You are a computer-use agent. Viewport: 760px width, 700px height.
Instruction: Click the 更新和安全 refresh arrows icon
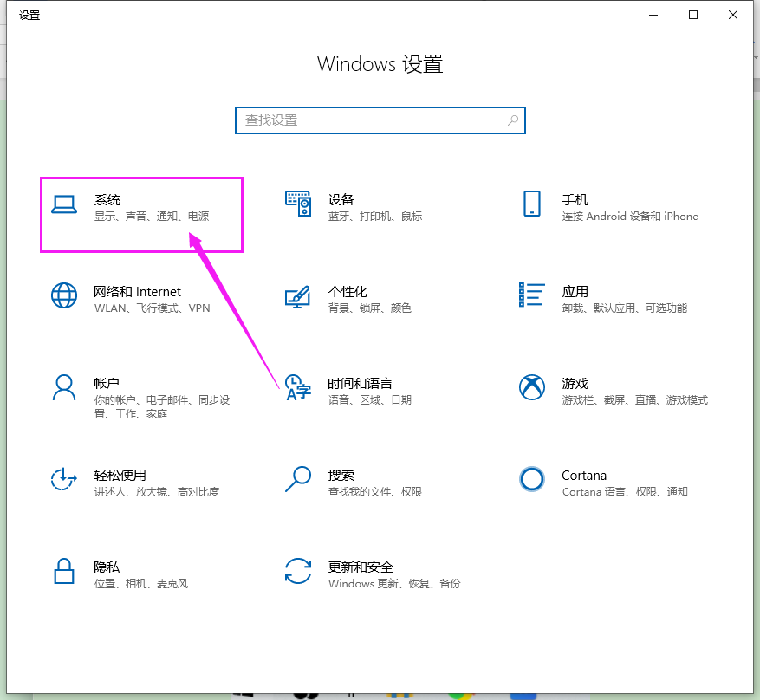[x=297, y=571]
